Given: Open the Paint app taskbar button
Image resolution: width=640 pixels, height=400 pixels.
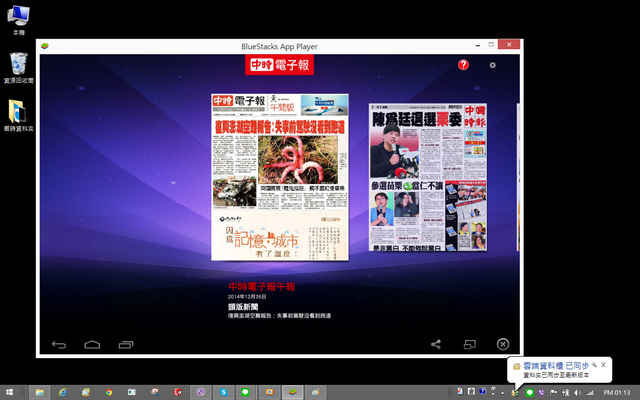Looking at the screenshot, I should tap(316, 393).
